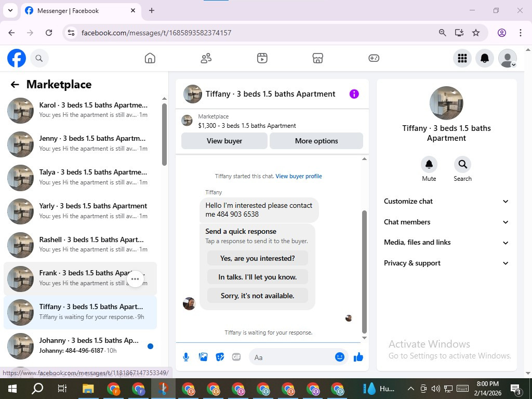Send a voice clip microphone icon

click(x=186, y=357)
